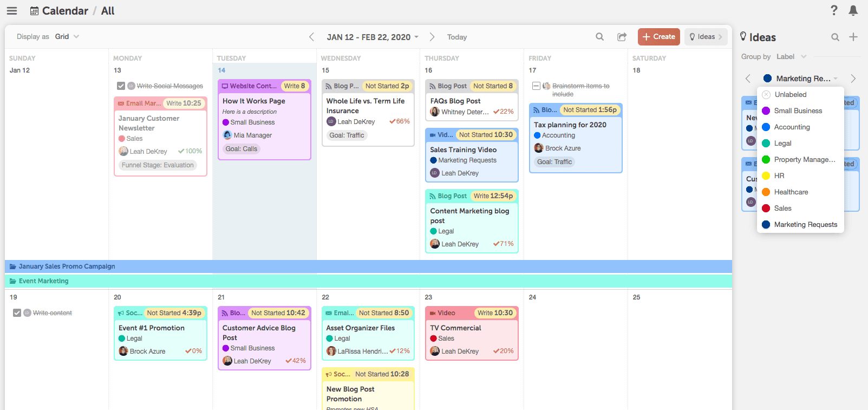The height and width of the screenshot is (410, 868).
Task: Click 71% progress on Content Marketing post
Action: pos(504,244)
